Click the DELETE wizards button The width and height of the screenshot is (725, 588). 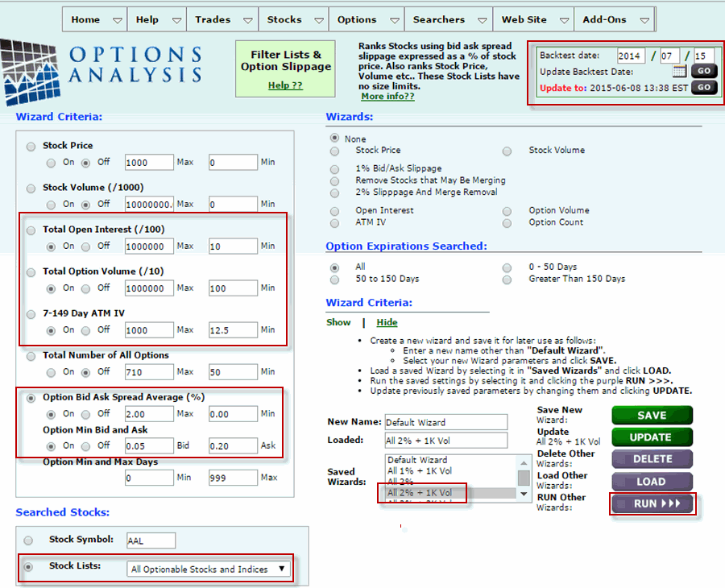[x=652, y=458]
